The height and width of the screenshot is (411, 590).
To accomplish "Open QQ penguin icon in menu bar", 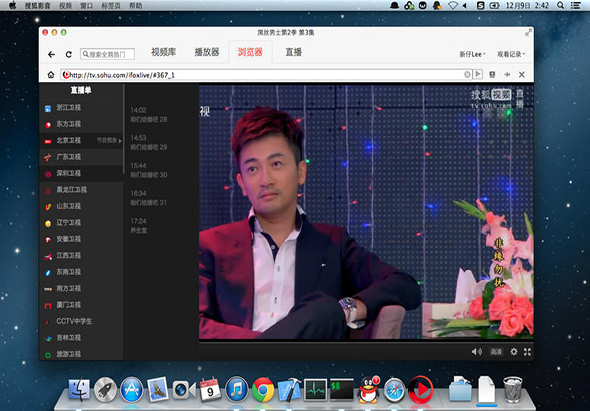I will pyautogui.click(x=437, y=5).
